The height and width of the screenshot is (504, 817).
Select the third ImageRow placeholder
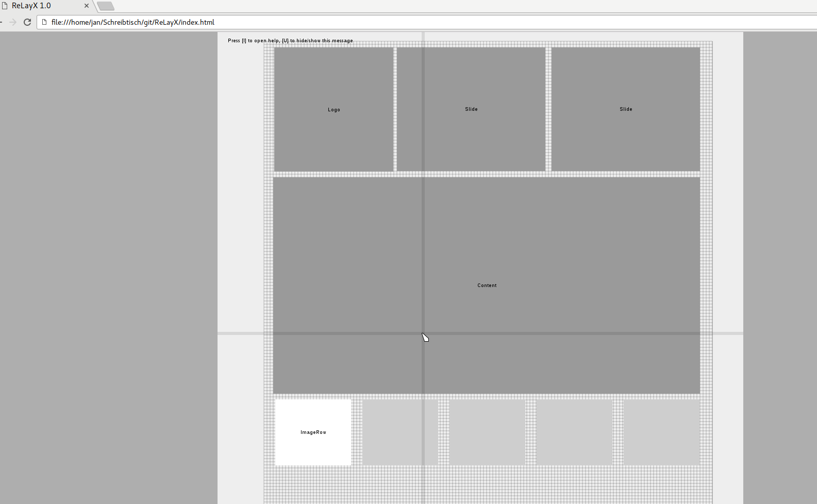(x=487, y=432)
